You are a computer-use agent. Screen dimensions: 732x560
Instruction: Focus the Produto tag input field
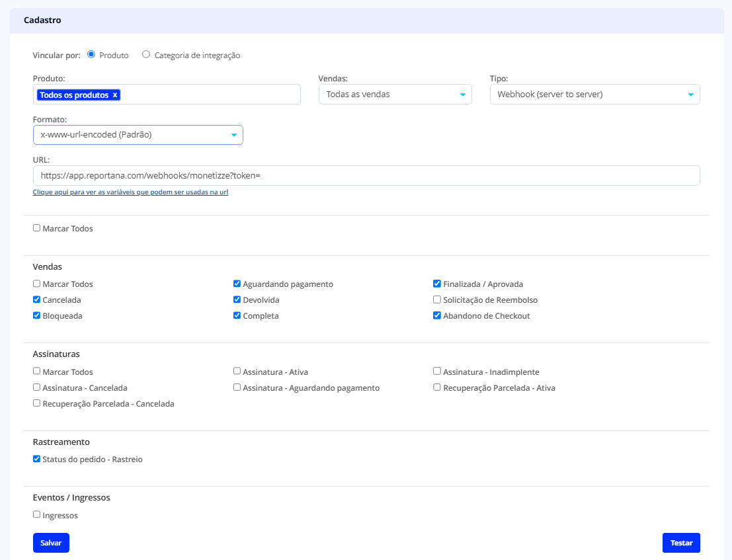(167, 95)
